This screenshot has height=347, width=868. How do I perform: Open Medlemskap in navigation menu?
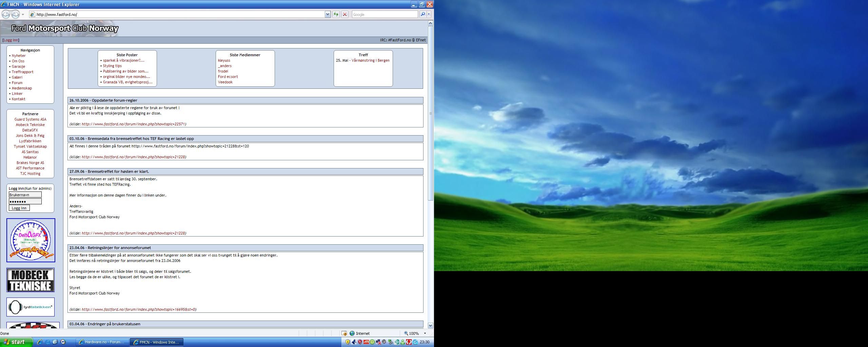coord(22,88)
